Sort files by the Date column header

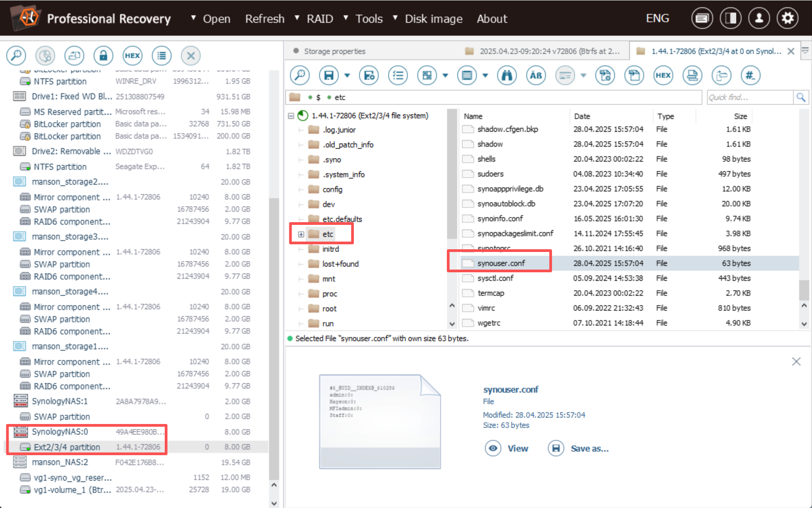(x=582, y=116)
